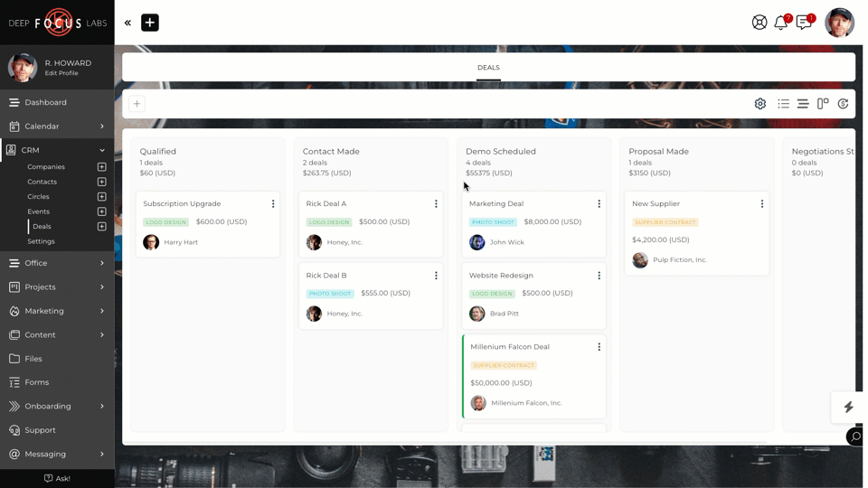Select the Deals tab
This screenshot has width=868, height=488.
point(488,68)
